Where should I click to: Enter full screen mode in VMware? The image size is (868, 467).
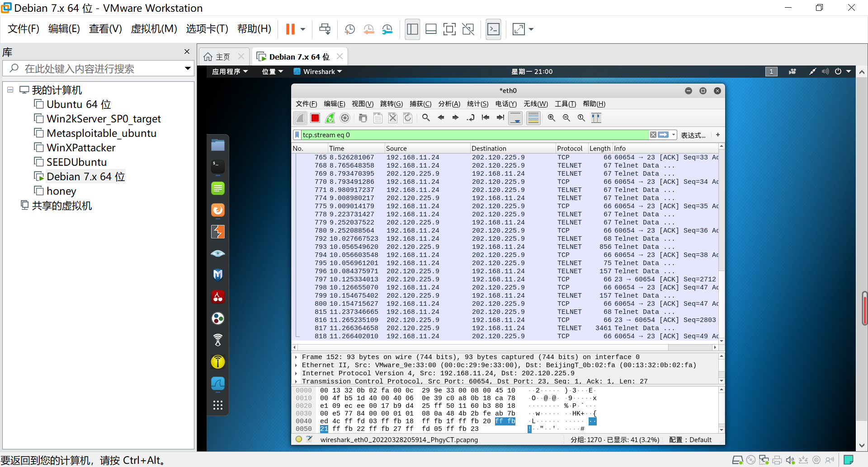[x=449, y=29]
